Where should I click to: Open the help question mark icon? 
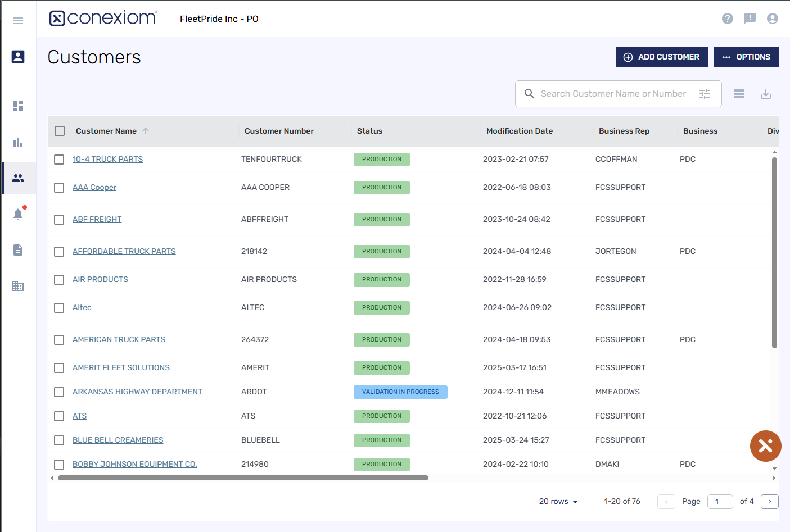click(x=728, y=19)
